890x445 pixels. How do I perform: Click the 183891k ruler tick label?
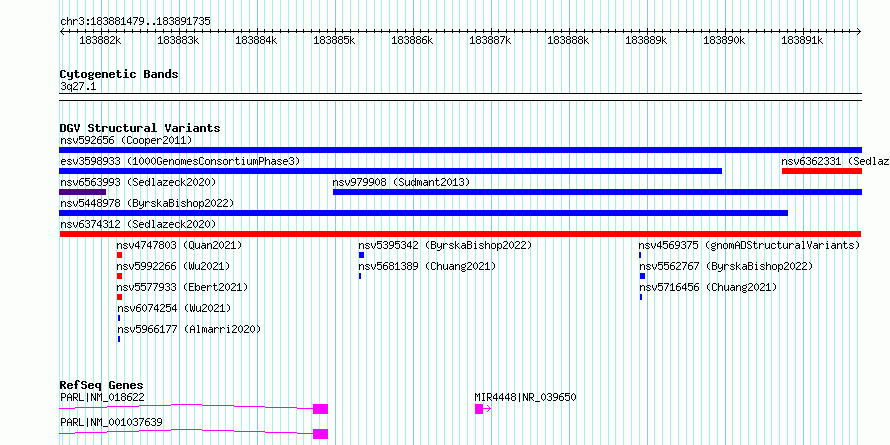(x=802, y=40)
